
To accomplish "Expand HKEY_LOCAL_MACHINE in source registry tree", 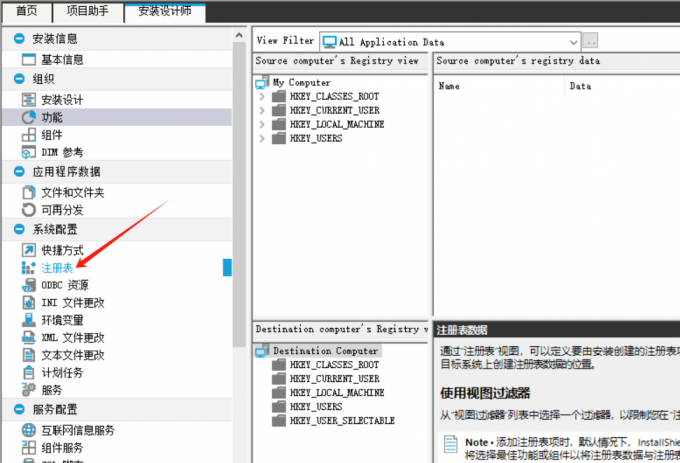I will coord(262,125).
